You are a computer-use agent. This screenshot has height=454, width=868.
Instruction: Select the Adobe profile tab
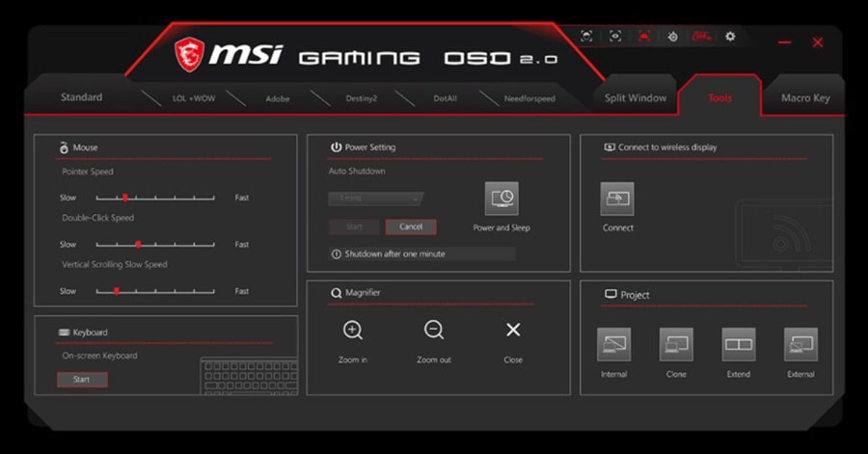[278, 98]
